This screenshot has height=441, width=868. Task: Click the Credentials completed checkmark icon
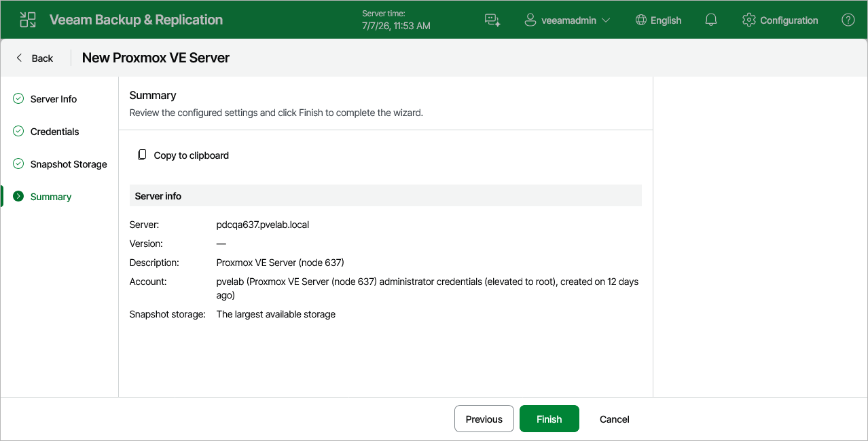(x=18, y=131)
